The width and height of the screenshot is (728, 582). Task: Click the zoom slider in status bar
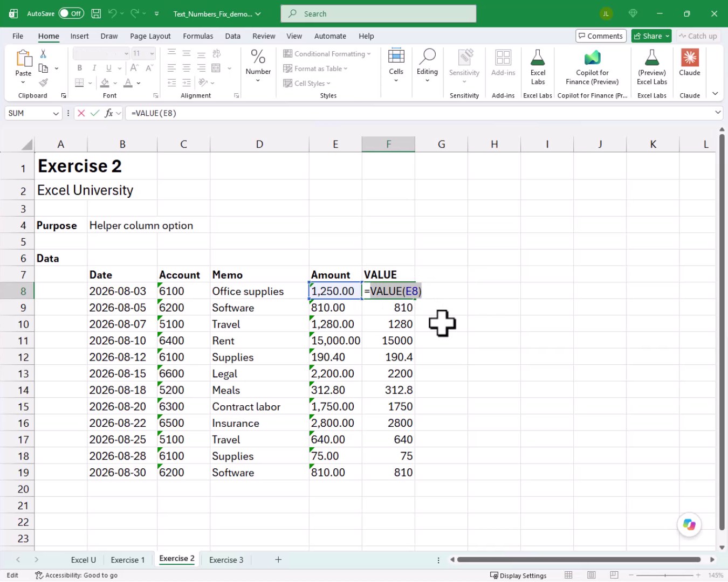(x=665, y=576)
